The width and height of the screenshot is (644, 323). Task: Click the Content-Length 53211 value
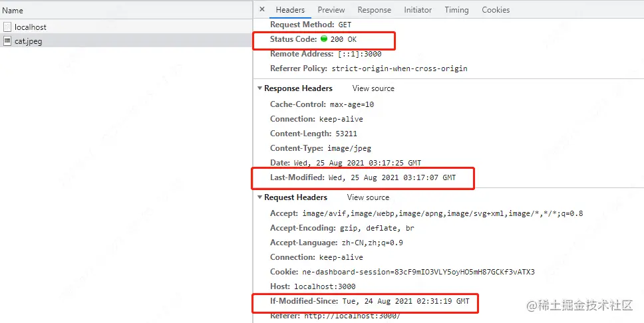346,134
